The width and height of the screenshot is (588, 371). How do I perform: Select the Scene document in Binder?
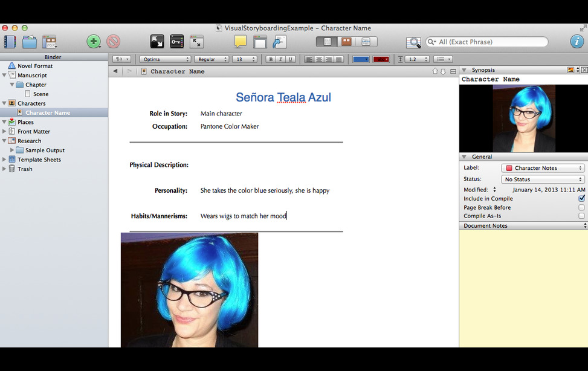41,94
